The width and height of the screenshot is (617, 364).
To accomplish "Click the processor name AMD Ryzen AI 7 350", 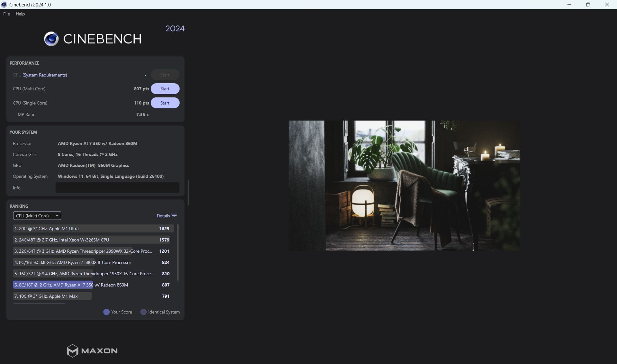I will (x=97, y=143).
